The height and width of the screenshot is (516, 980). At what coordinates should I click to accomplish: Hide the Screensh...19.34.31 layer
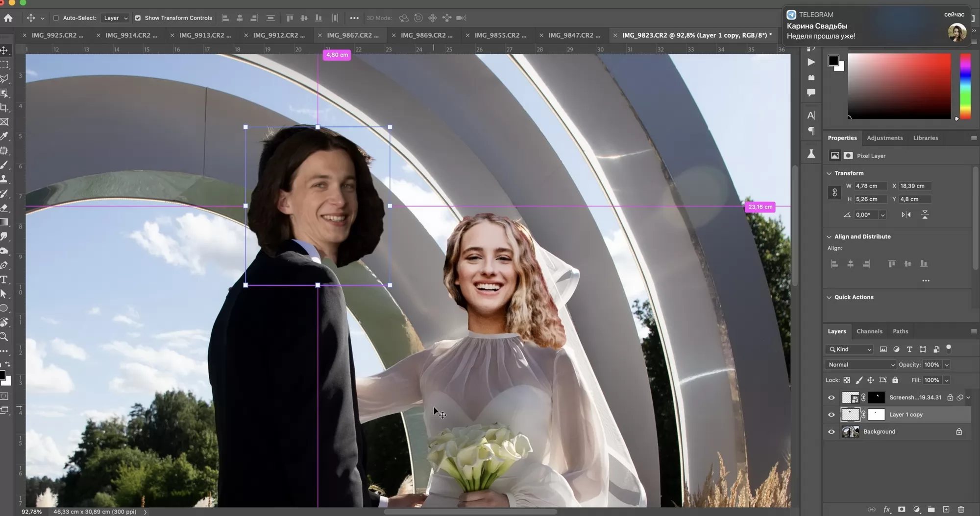point(832,398)
